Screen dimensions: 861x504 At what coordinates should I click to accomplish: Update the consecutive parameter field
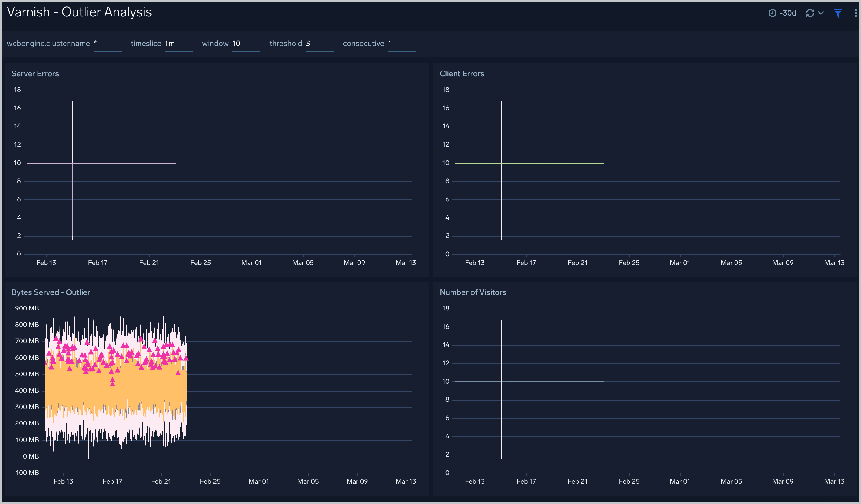pos(401,44)
